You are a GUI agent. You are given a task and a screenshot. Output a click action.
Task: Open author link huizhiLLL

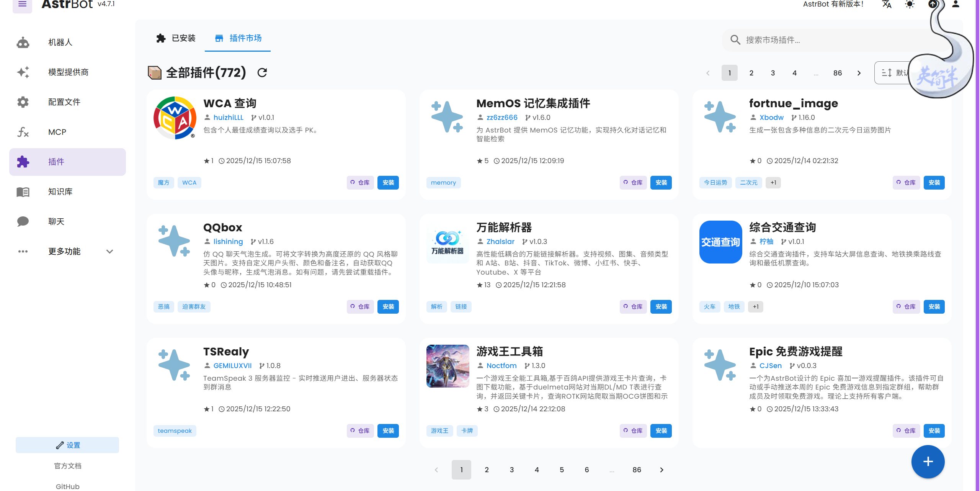[228, 118]
